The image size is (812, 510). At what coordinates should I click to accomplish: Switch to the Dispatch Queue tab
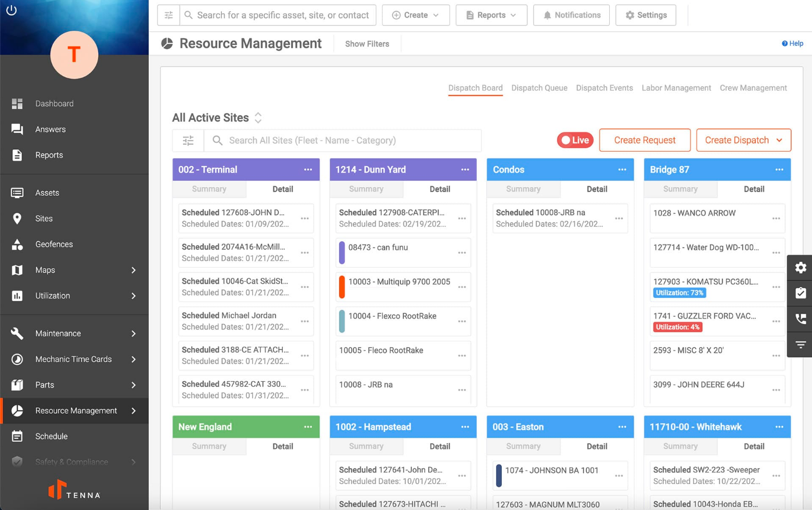[539, 88]
